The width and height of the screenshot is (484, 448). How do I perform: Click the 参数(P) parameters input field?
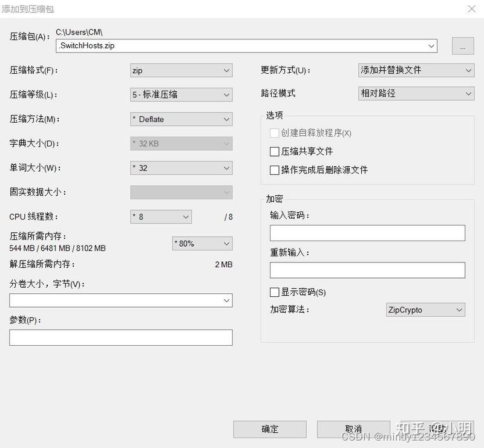[120, 337]
